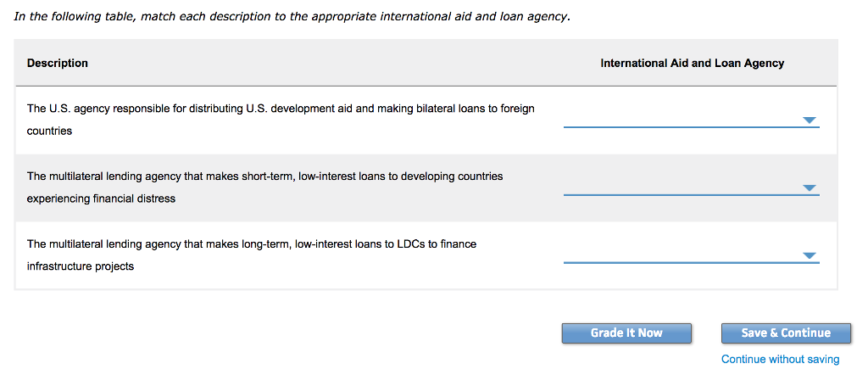
Task: Click the Grade It Now button
Action: (x=626, y=333)
